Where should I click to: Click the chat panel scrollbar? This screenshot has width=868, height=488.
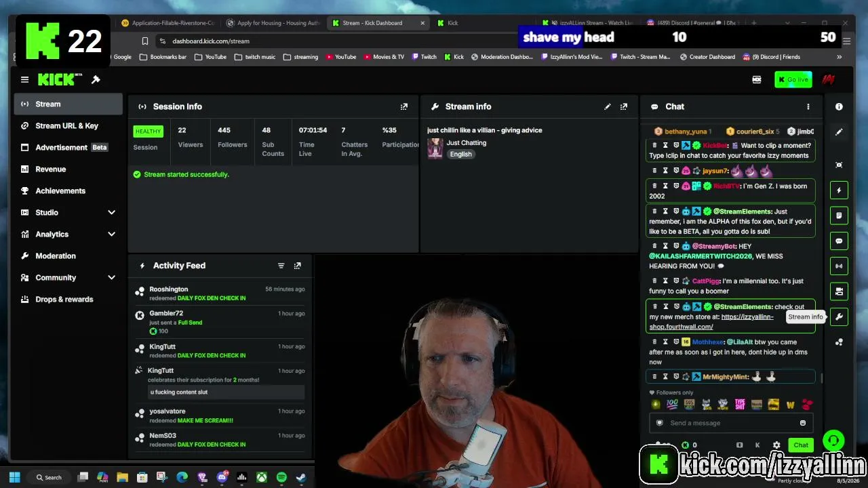822,377
